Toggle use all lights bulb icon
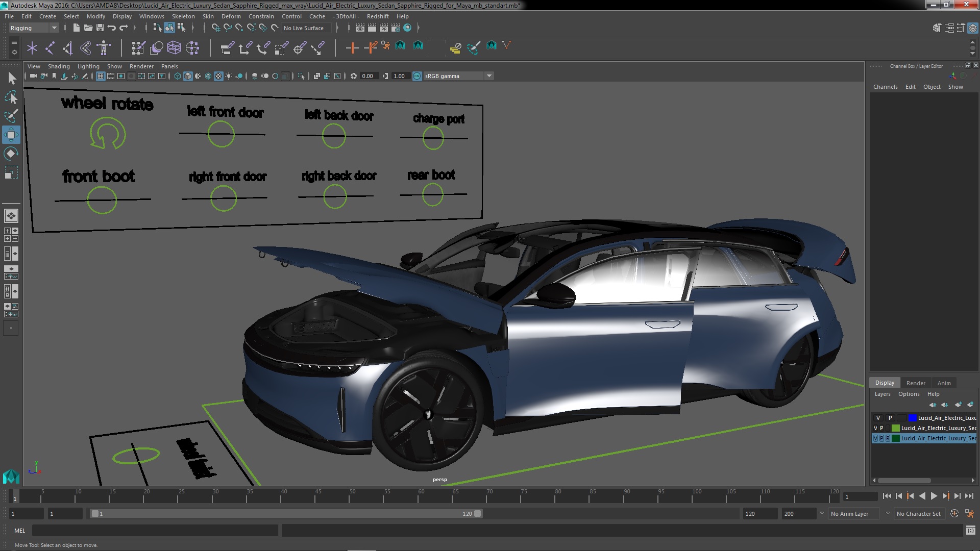Image resolution: width=980 pixels, height=551 pixels. click(229, 76)
